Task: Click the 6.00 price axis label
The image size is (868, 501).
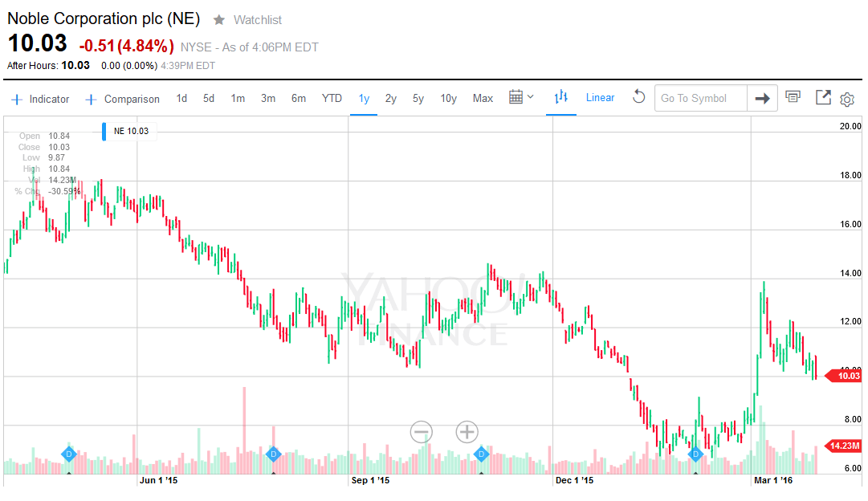Action: pyautogui.click(x=853, y=468)
